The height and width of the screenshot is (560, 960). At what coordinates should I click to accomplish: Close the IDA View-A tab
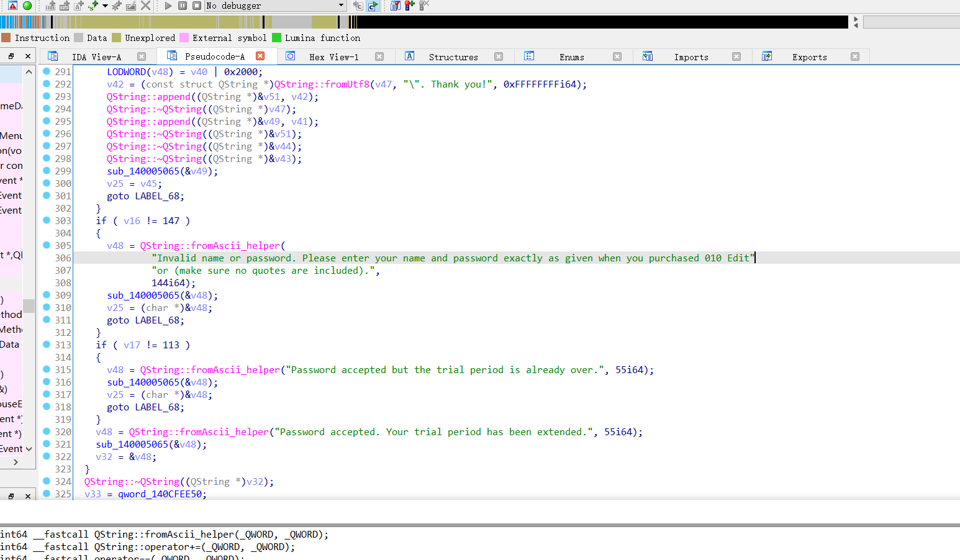[x=142, y=56]
